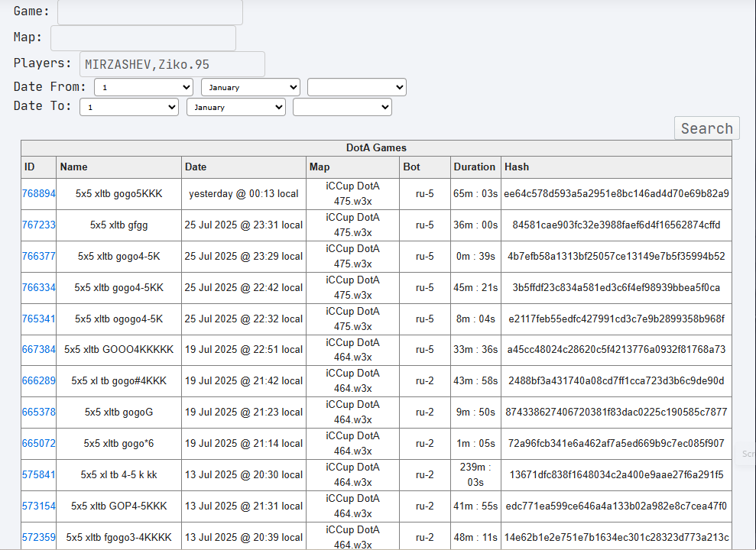Open the Date From year dropdown
This screenshot has width=756, height=550.
tap(357, 87)
